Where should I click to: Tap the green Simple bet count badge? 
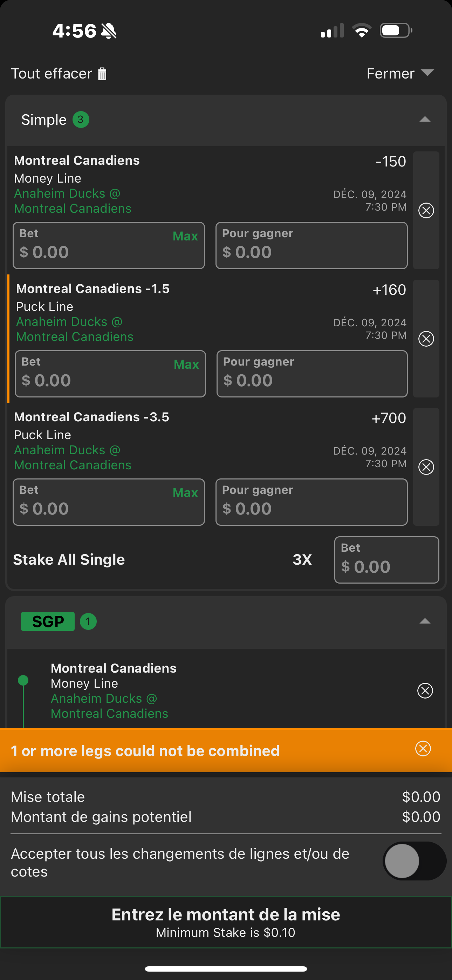click(81, 120)
